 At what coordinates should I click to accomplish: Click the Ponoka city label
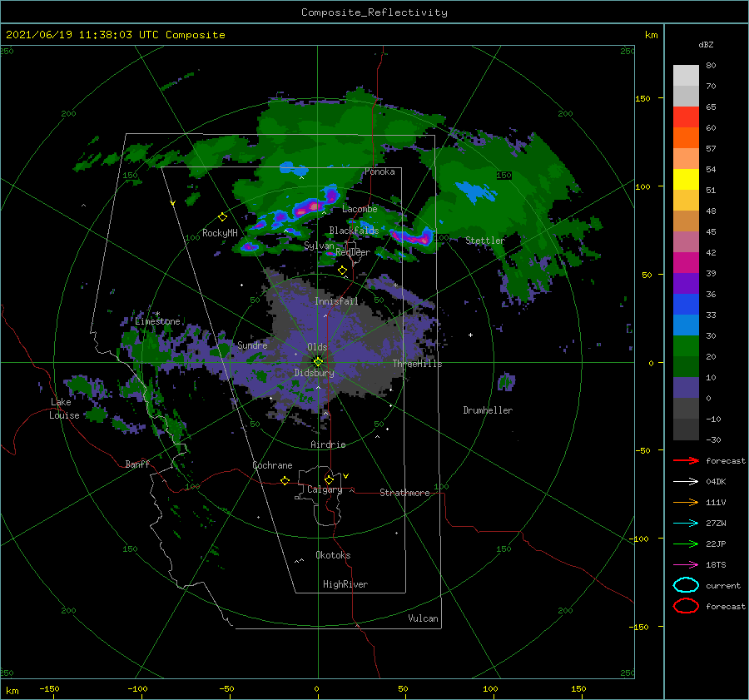click(x=379, y=171)
